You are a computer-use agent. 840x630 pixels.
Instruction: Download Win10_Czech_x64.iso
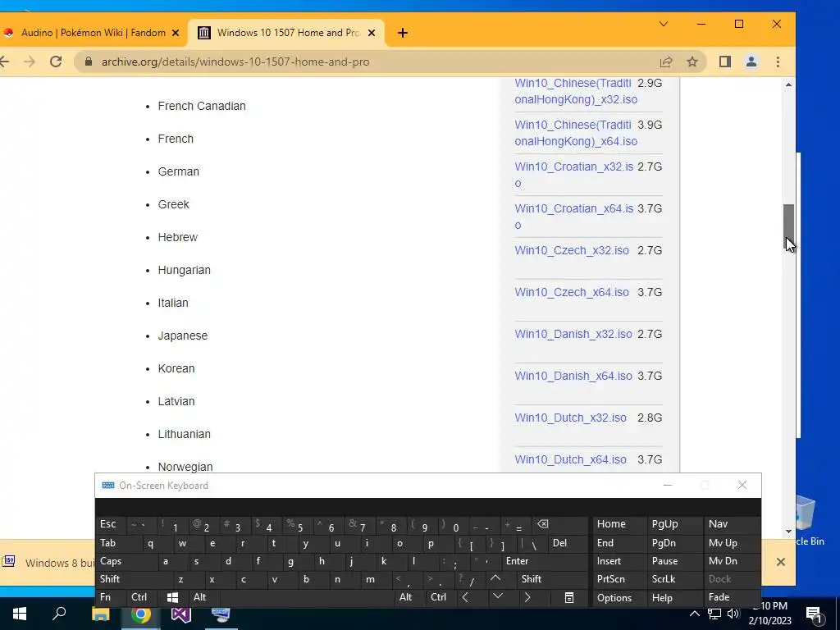point(572,292)
